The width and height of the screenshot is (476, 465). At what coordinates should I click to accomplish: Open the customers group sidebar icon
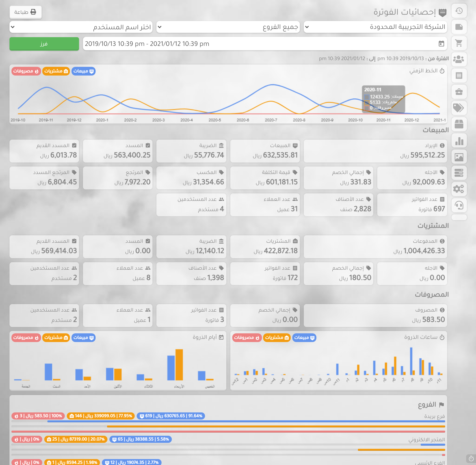coord(459,59)
